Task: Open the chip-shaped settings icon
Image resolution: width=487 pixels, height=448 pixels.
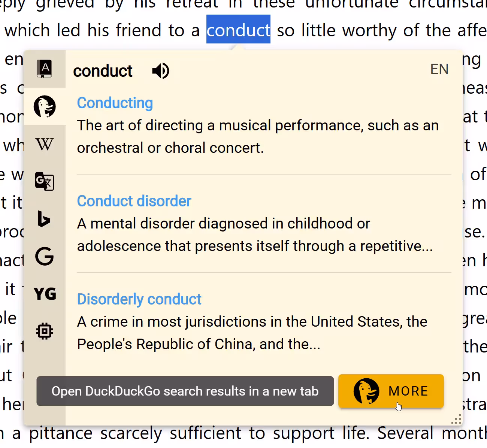Action: point(45,331)
